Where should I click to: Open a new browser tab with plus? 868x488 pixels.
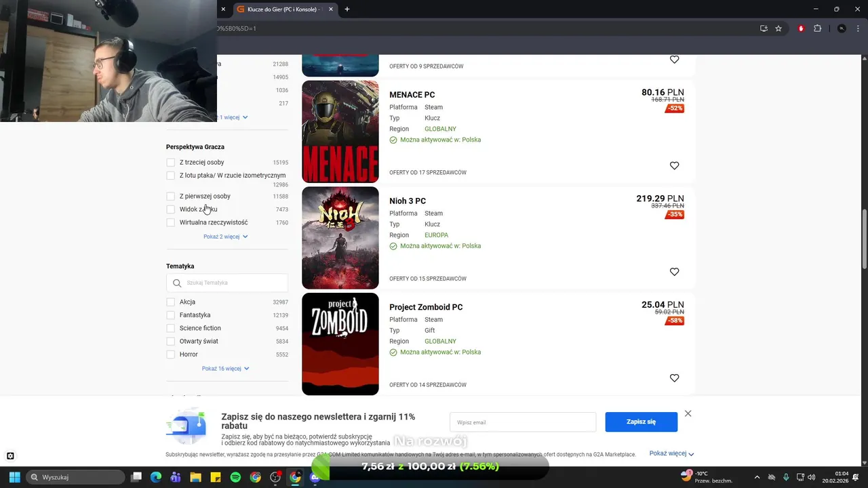coord(347,9)
